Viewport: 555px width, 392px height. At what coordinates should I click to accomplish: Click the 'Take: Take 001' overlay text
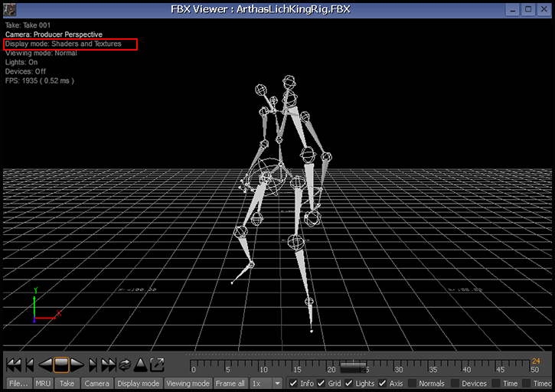(x=28, y=25)
